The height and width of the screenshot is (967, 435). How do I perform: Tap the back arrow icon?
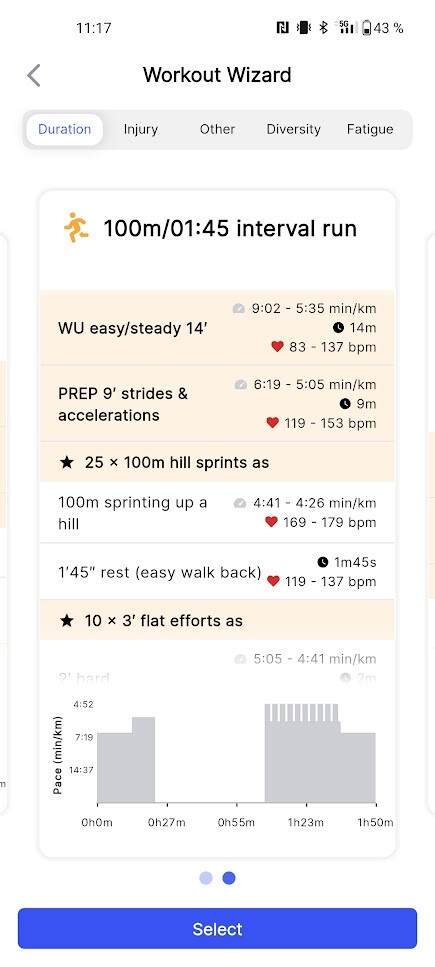34,75
